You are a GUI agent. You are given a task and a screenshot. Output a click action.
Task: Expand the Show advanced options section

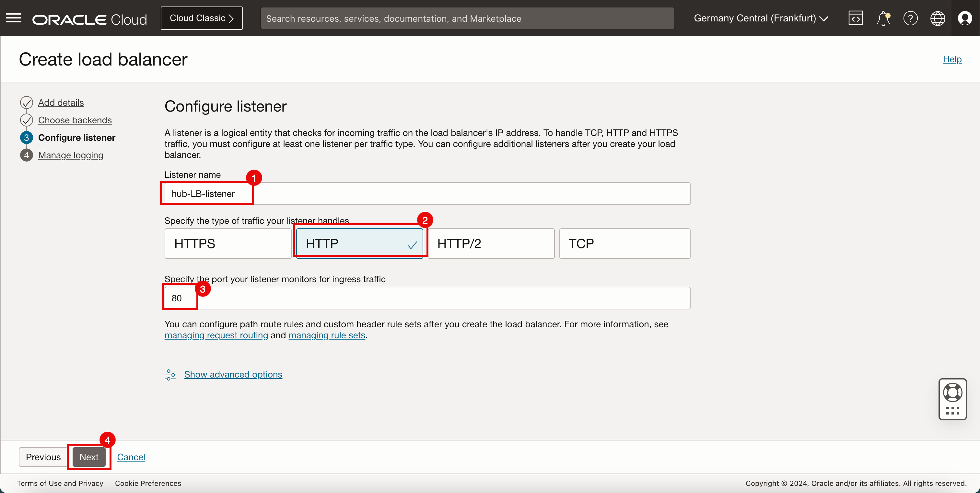point(233,374)
